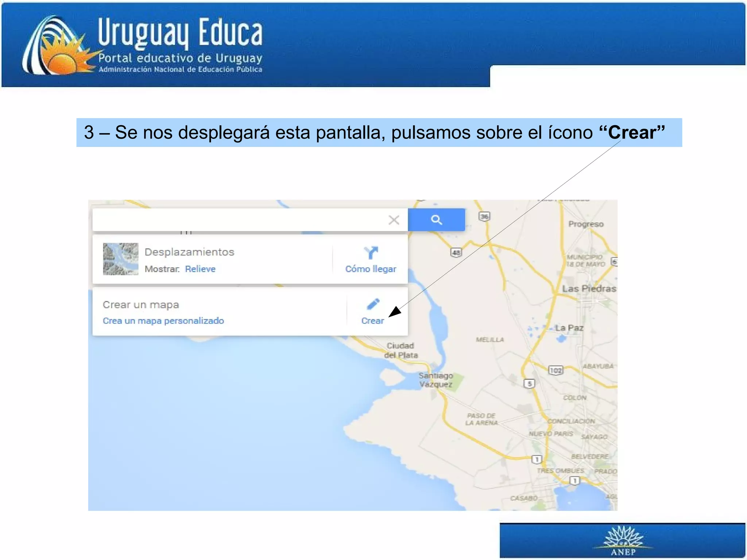This screenshot has height=560, width=747.
Task: Click the MELILLA map label
Action: coord(490,340)
